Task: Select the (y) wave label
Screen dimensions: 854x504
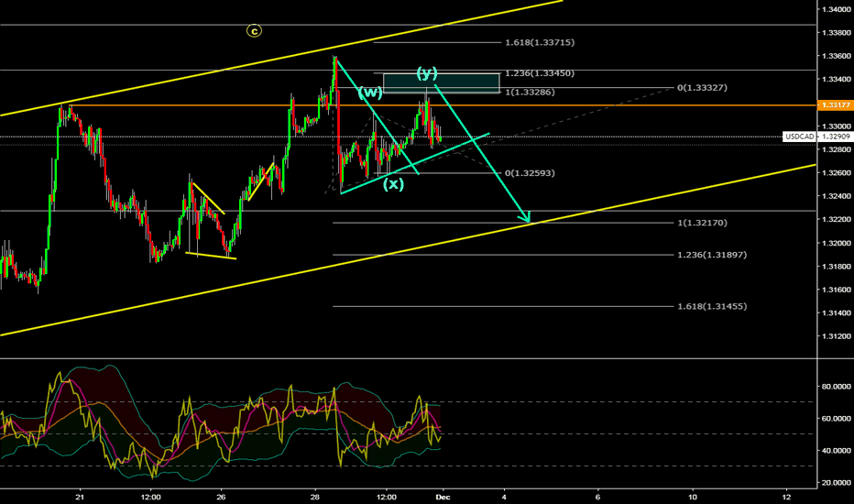Action: point(427,73)
